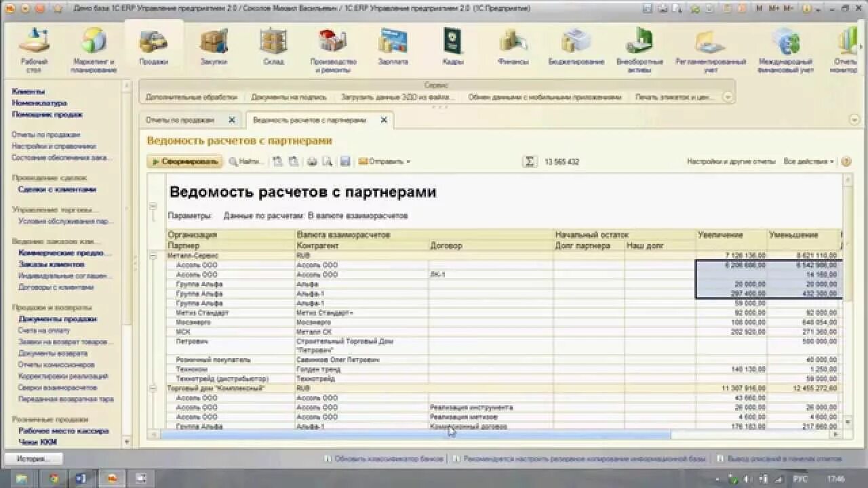The width and height of the screenshot is (868, 488).
Task: Click the help question mark icon
Action: tap(846, 161)
